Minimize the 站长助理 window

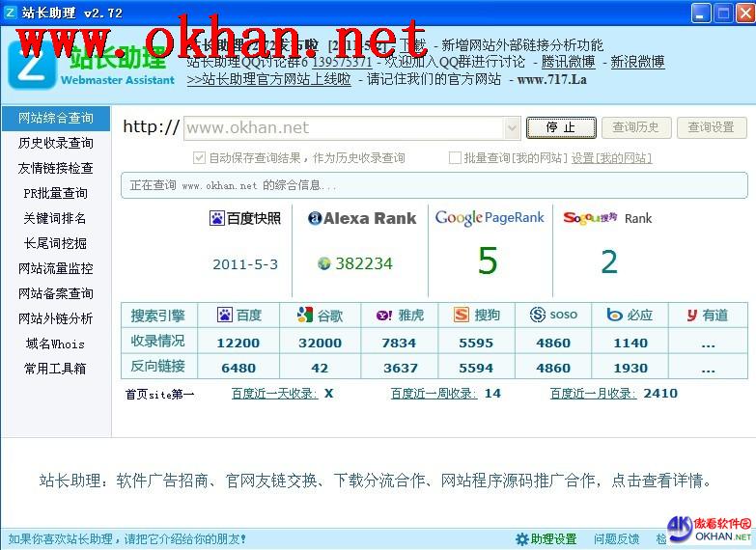[x=701, y=13]
